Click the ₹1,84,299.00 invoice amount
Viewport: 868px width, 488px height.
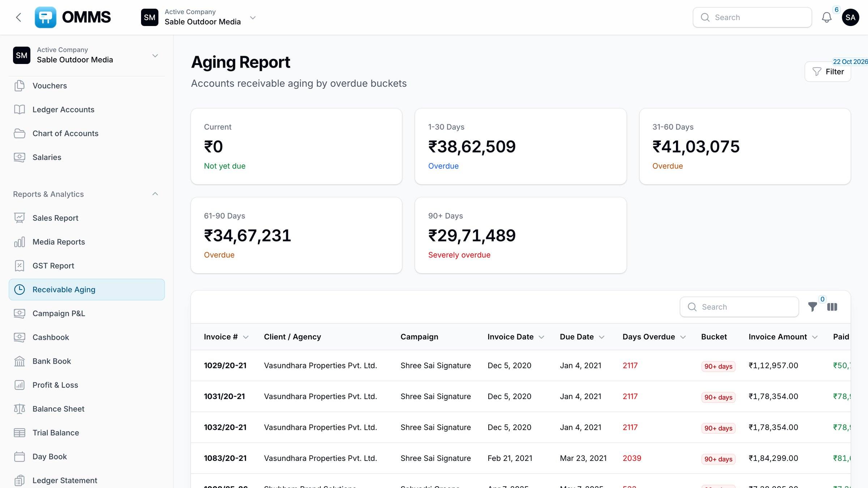click(x=773, y=458)
